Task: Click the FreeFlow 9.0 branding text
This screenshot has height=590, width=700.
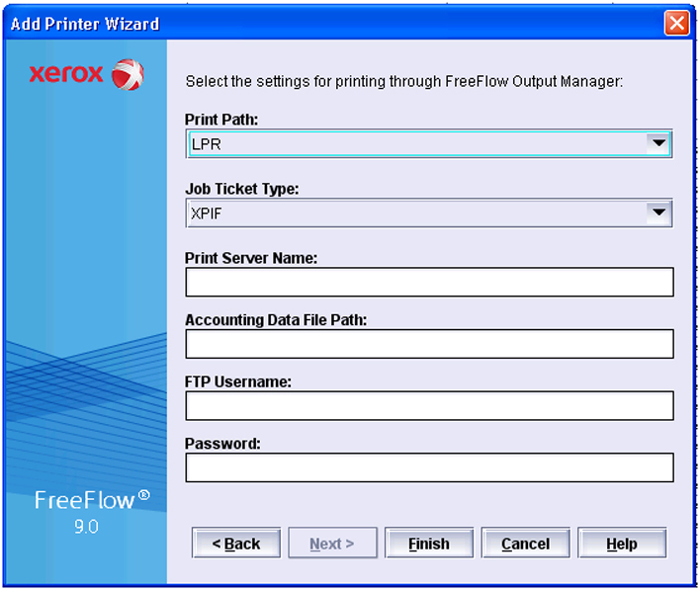Action: point(85,502)
